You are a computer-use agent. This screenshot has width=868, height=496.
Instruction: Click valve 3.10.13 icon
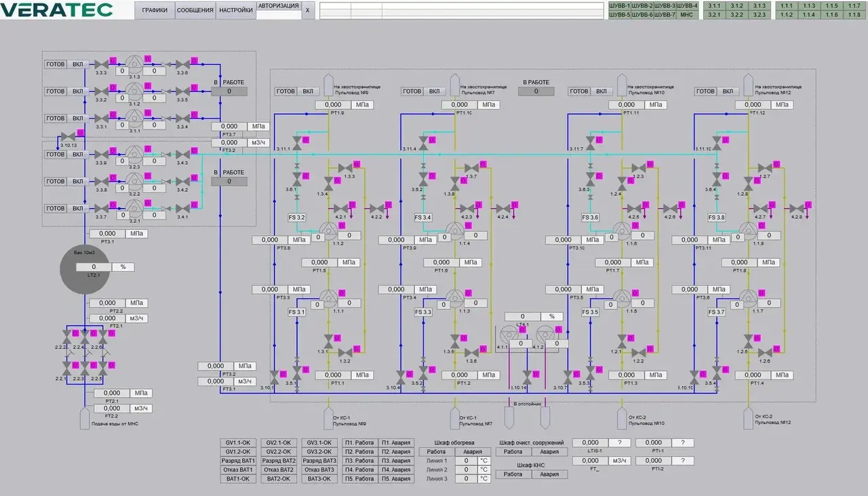click(68, 137)
